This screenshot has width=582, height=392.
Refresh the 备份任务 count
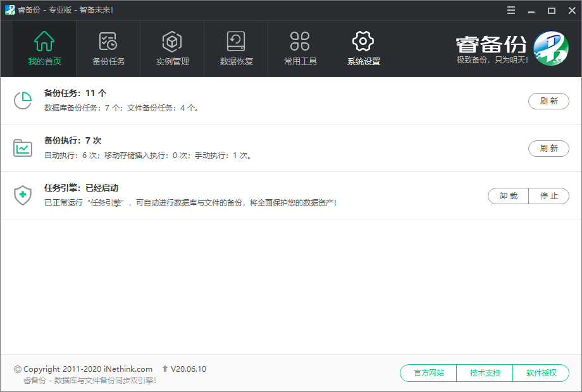[548, 101]
